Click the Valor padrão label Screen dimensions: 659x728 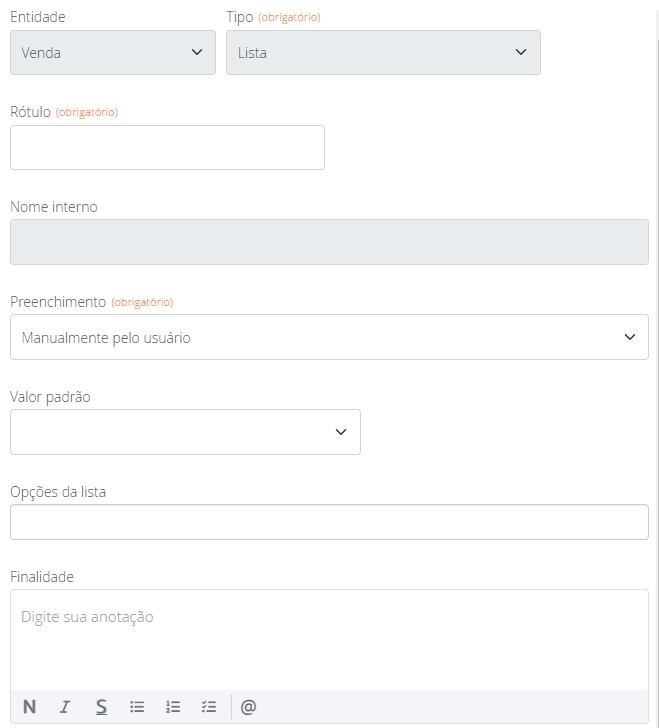(x=50, y=397)
